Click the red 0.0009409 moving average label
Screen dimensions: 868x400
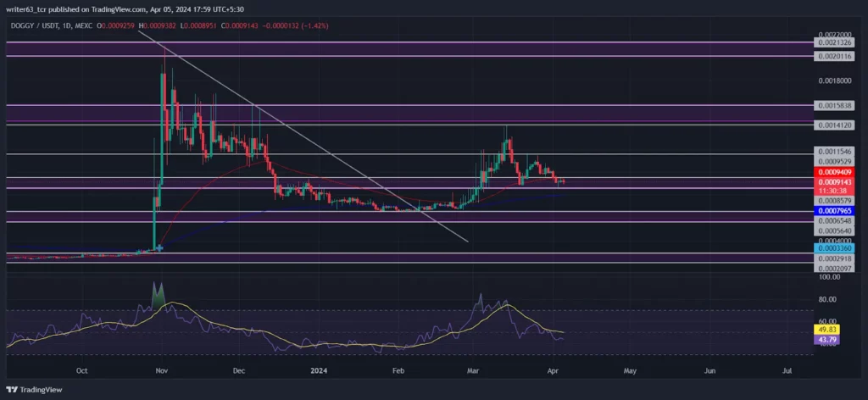tap(834, 172)
